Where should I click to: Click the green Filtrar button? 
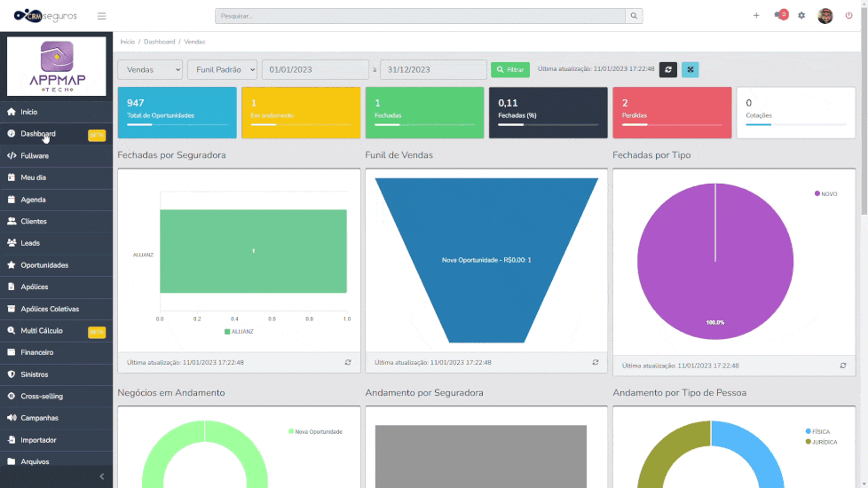point(509,70)
